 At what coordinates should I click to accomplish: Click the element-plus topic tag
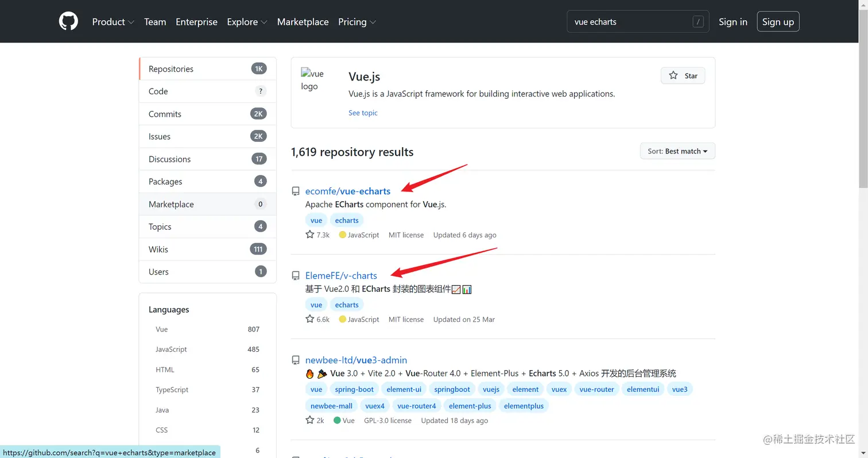[470, 406]
